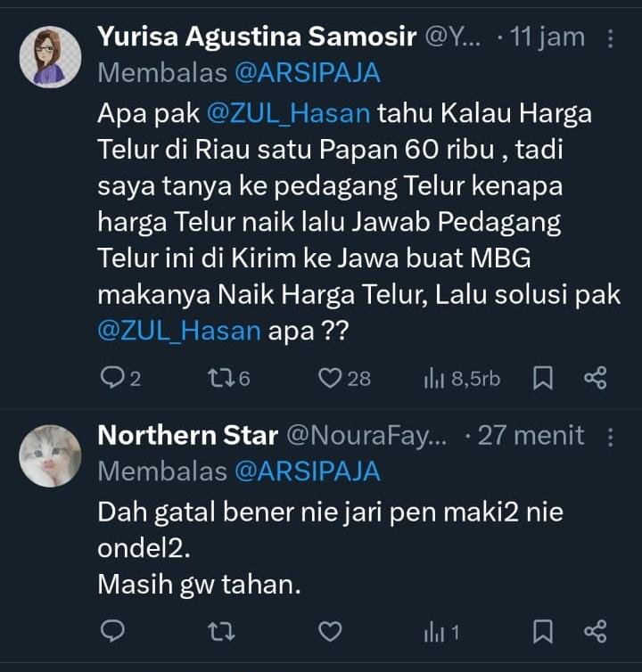642x672 pixels.
Task: Reply to Yurisa Agustina Samosir's tweet
Action: [x=113, y=379]
